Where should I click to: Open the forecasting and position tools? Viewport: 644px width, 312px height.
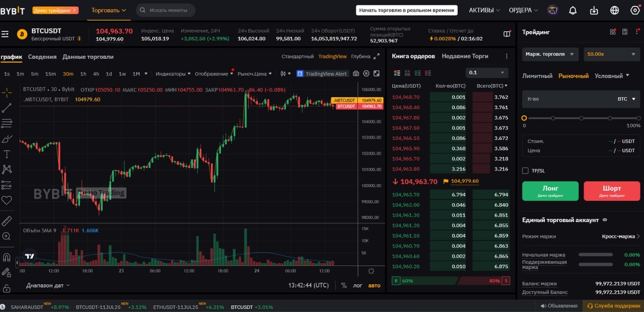click(6, 185)
